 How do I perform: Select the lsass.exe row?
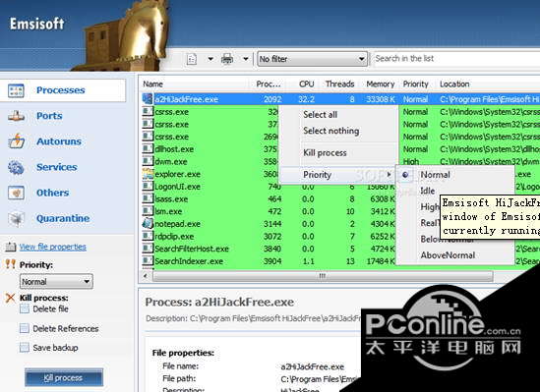tap(269, 198)
